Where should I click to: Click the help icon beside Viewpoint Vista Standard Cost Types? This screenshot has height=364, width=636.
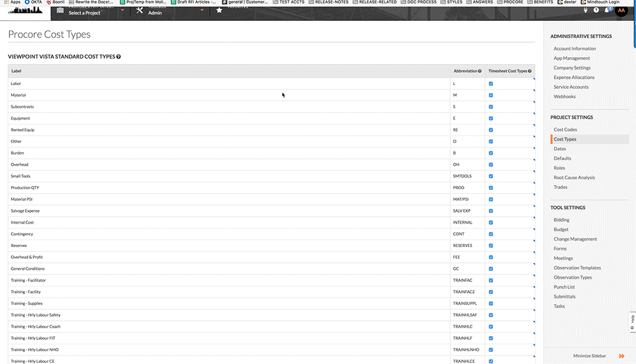point(118,57)
